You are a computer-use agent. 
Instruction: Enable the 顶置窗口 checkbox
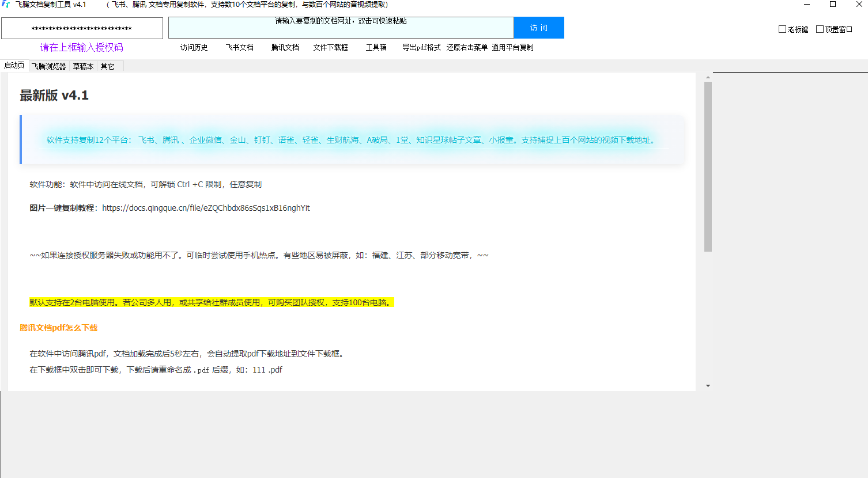point(819,29)
